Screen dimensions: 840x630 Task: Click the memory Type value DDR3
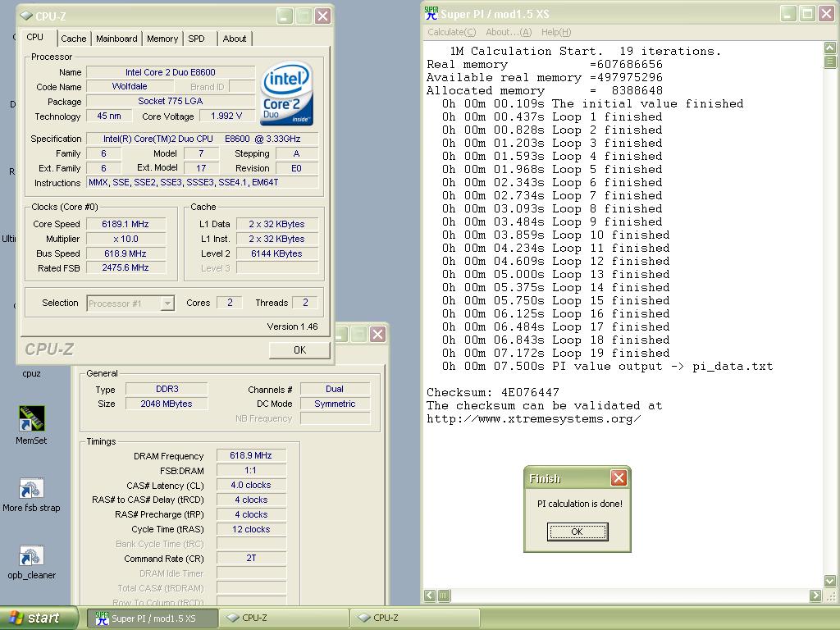click(167, 389)
